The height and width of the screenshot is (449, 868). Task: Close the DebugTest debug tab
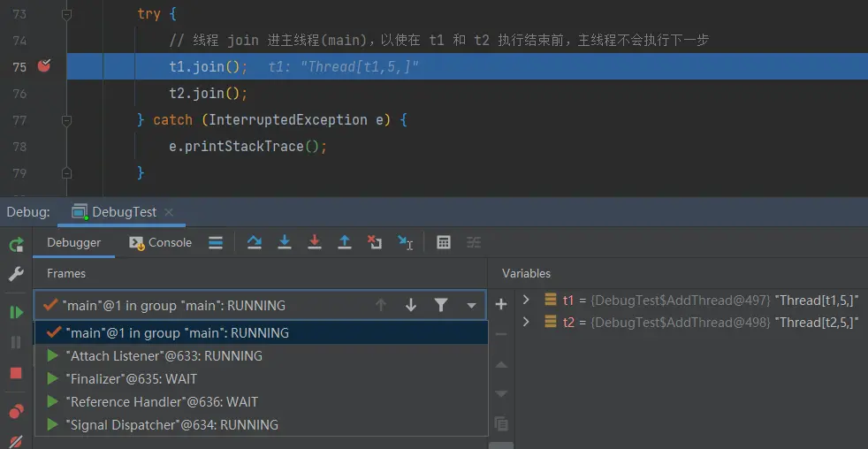pos(169,212)
